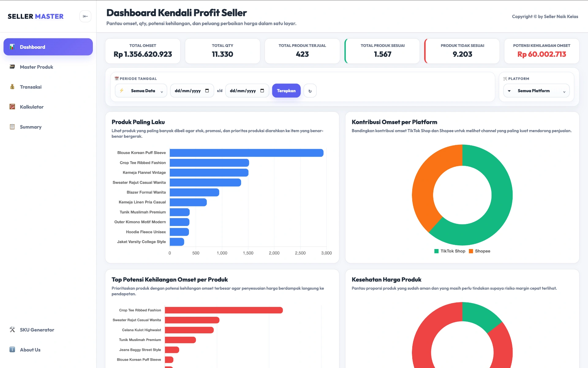Click the Potensi Kehilangan Omset card

coord(542,51)
